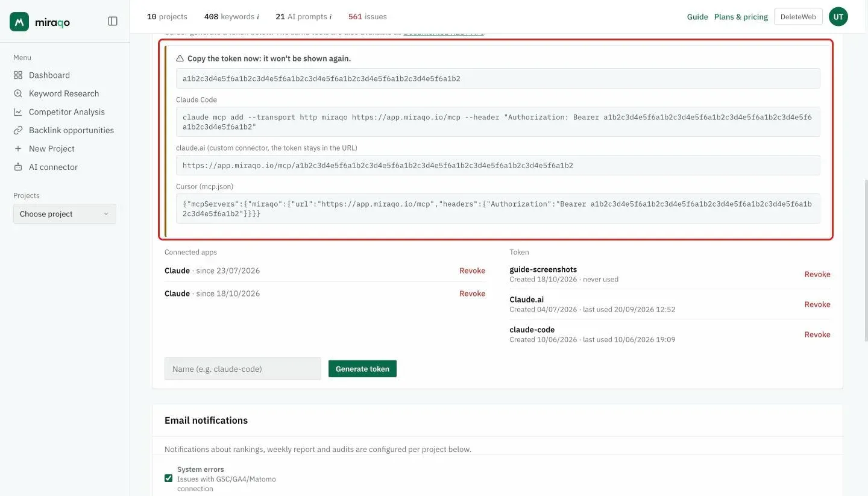Click the info icon next to AI prompts
Screen dimensions: 868x496
click(x=330, y=17)
